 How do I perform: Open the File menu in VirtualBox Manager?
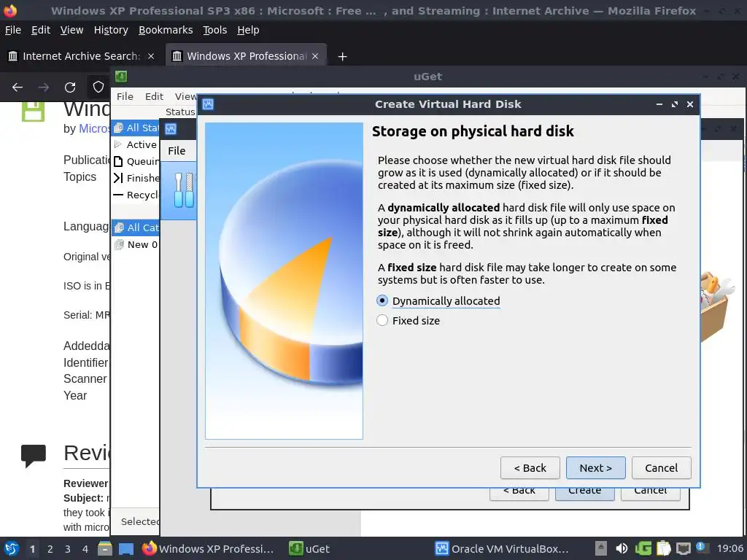177,151
